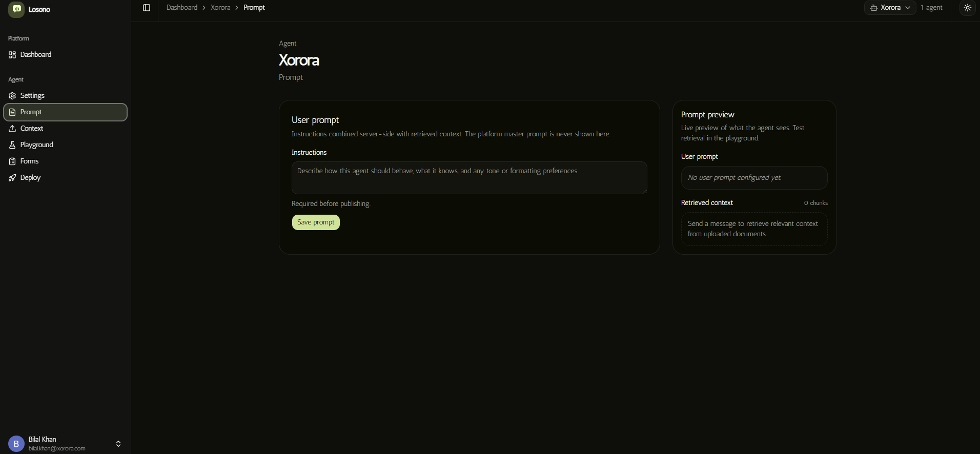Image resolution: width=980 pixels, height=454 pixels.
Task: Click the Settings gear icon
Action: click(12, 96)
